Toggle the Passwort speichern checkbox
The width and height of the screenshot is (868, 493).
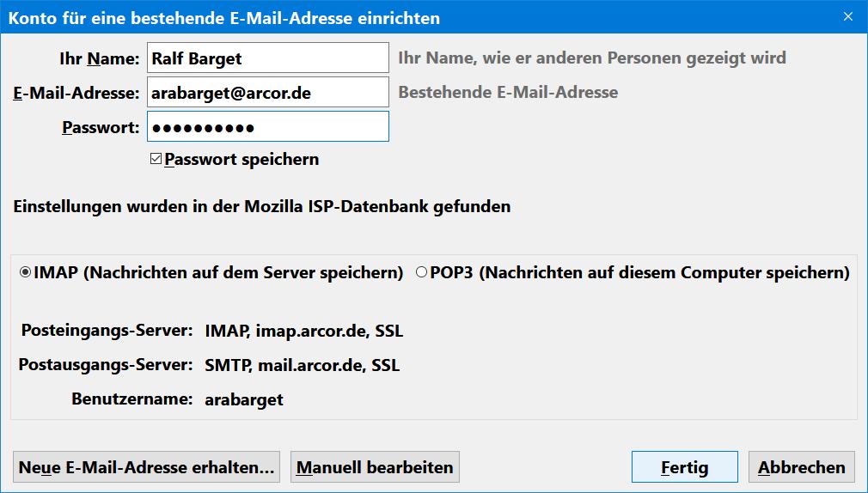(x=156, y=159)
